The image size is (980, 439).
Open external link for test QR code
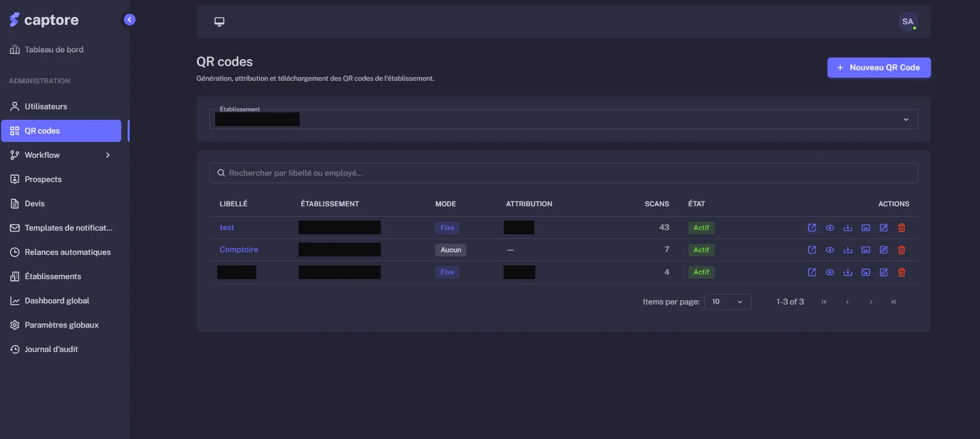click(812, 227)
